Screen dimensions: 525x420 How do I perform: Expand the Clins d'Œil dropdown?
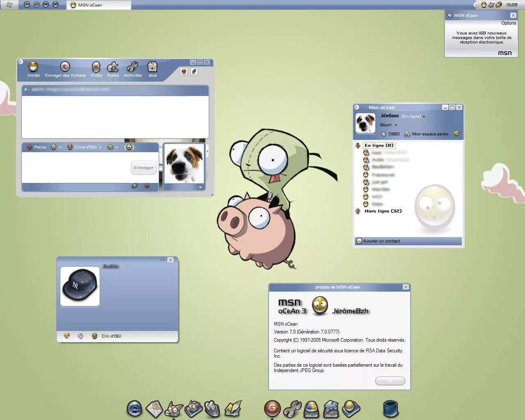100,147
